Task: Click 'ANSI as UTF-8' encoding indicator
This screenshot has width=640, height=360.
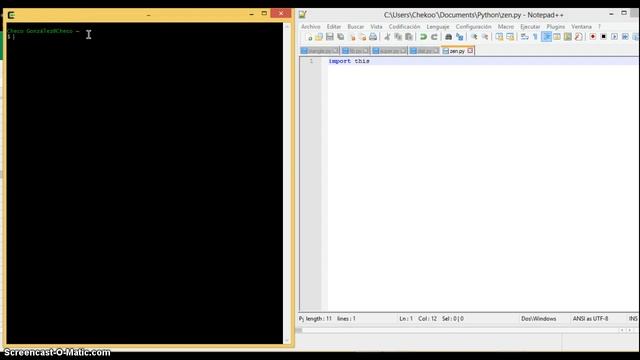Action: (590, 318)
